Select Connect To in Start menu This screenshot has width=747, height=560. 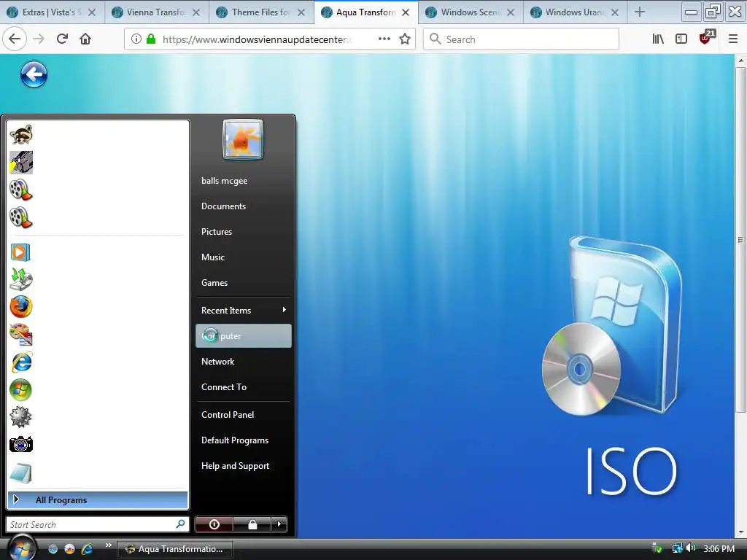coord(224,387)
